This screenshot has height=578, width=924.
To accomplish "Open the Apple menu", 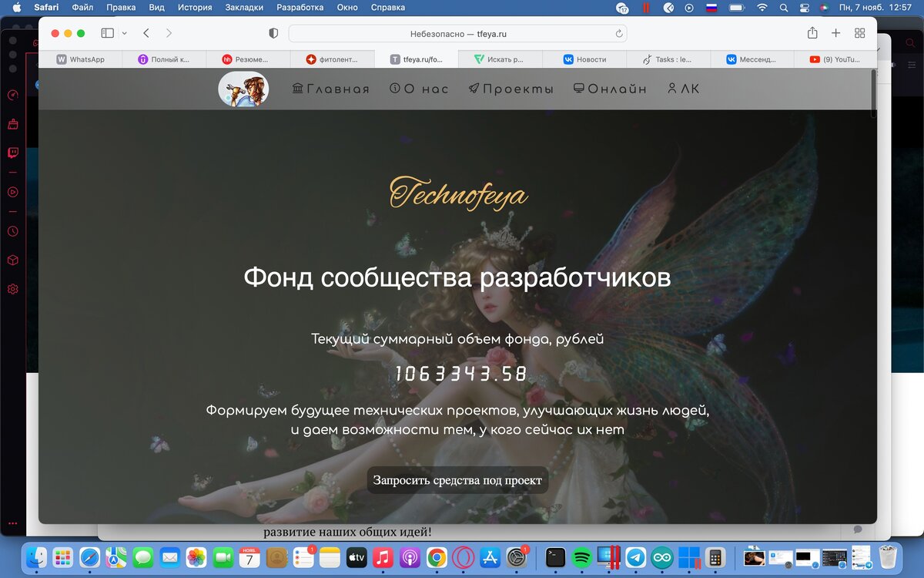I will coord(17,8).
